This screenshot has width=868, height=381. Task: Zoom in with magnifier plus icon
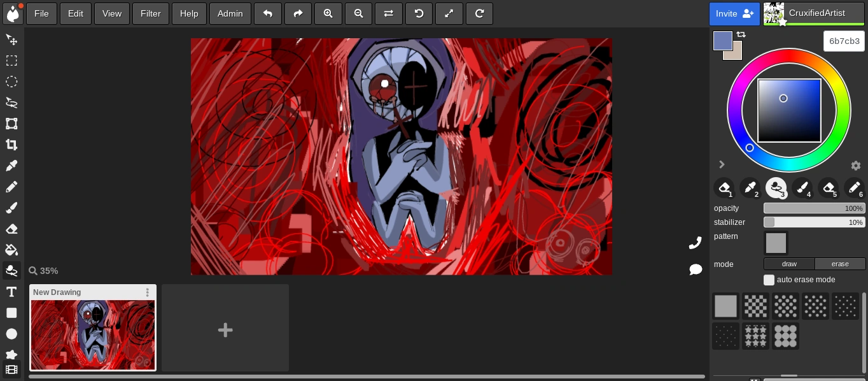pyautogui.click(x=328, y=13)
